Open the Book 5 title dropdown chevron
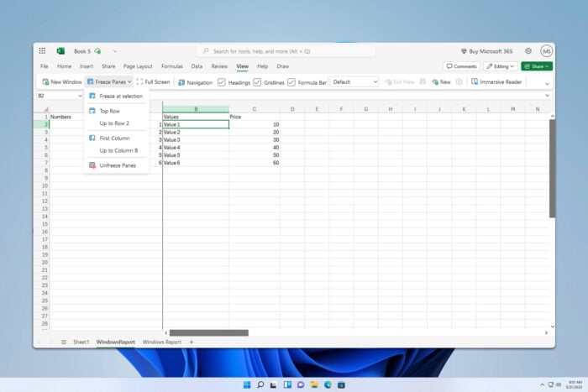 [x=115, y=51]
